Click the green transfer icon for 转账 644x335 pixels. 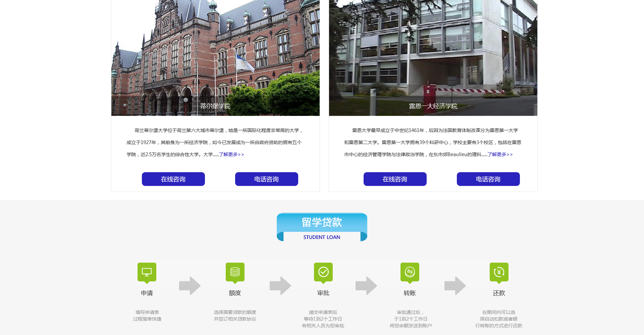click(x=410, y=272)
